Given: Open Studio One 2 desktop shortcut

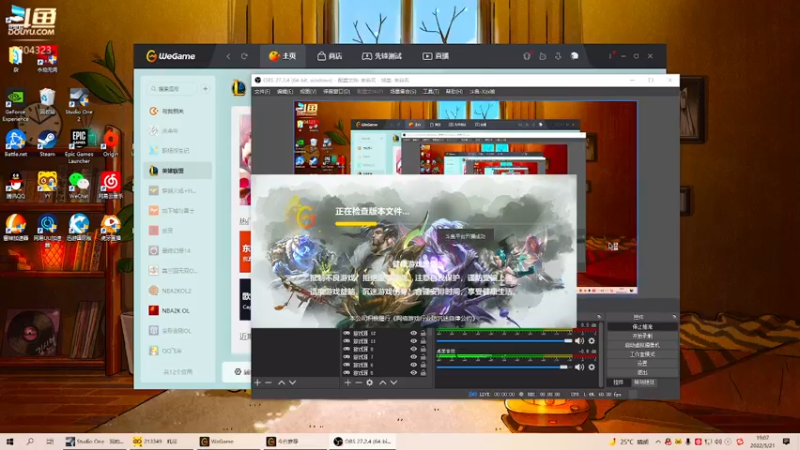Looking at the screenshot, I should [x=79, y=105].
